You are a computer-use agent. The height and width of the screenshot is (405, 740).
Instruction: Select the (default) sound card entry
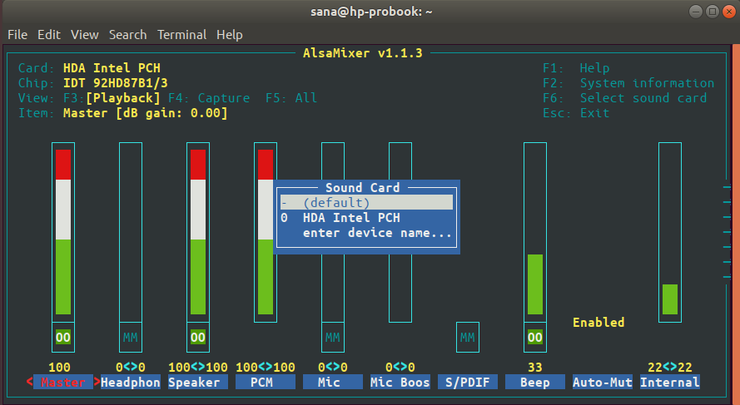367,202
